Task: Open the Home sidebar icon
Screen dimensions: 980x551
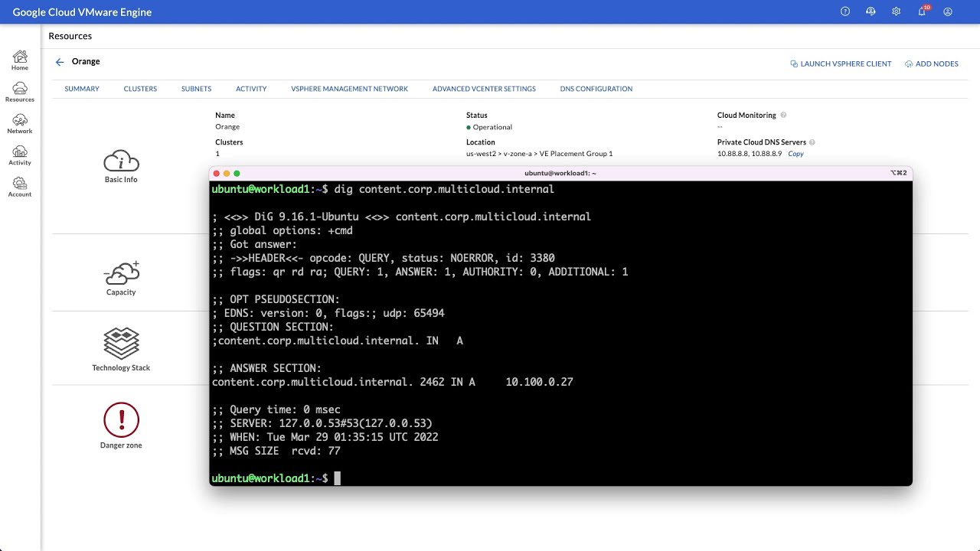Action: [x=19, y=60]
